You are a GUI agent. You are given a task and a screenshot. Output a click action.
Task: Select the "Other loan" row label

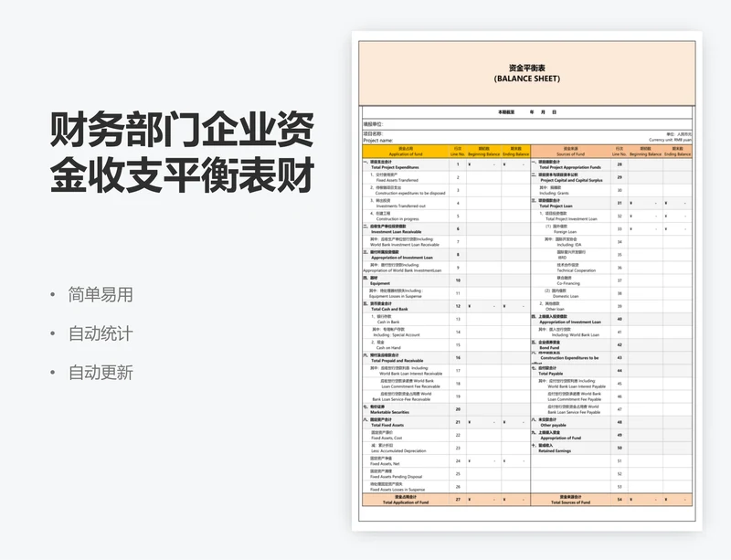tap(555, 309)
